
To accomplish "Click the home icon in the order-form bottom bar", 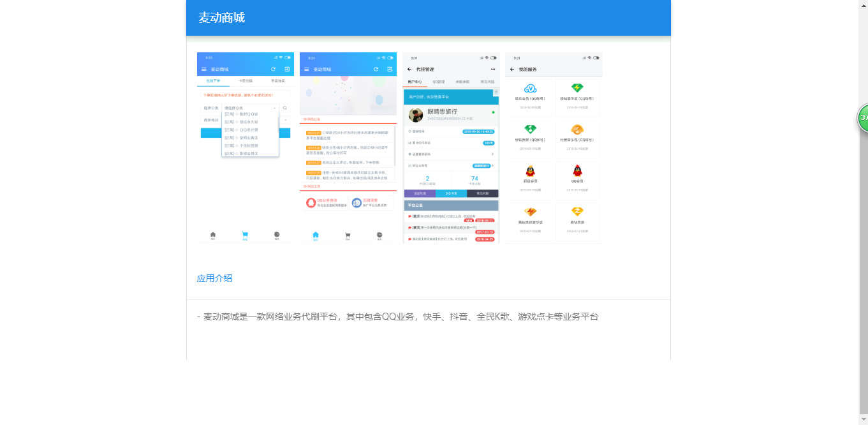I will [213, 235].
